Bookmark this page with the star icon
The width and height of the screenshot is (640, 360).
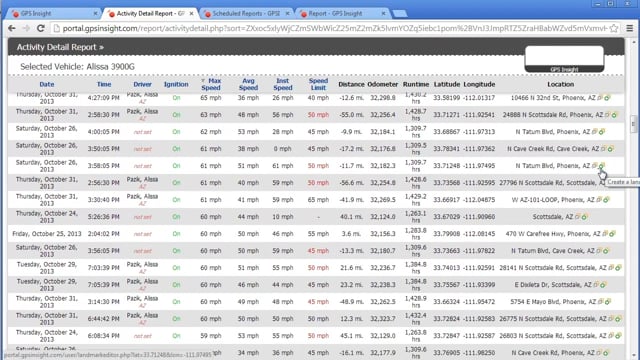(613, 28)
